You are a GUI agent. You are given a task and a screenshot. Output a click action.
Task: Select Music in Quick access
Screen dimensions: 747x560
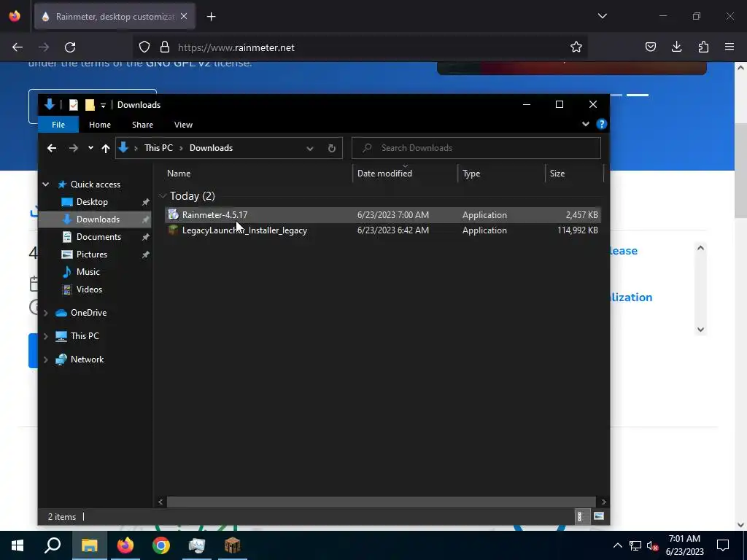[x=88, y=273]
